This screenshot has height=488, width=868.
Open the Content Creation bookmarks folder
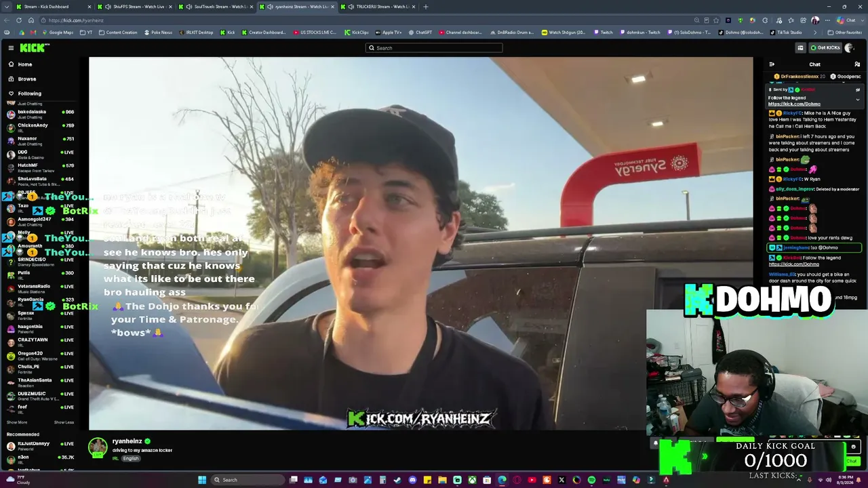click(118, 33)
